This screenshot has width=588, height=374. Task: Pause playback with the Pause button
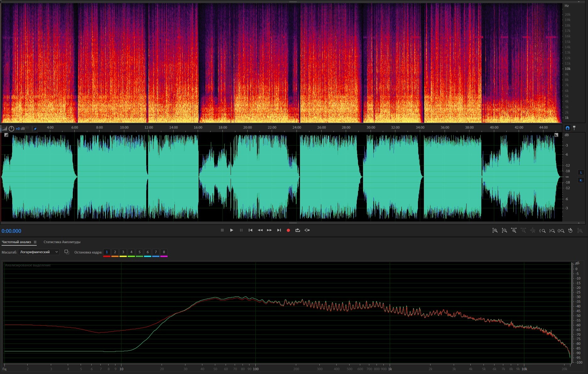241,230
